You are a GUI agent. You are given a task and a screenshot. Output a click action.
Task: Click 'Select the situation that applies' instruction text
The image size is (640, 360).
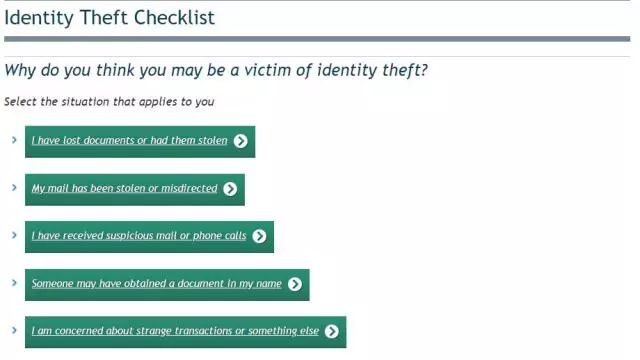tap(109, 102)
